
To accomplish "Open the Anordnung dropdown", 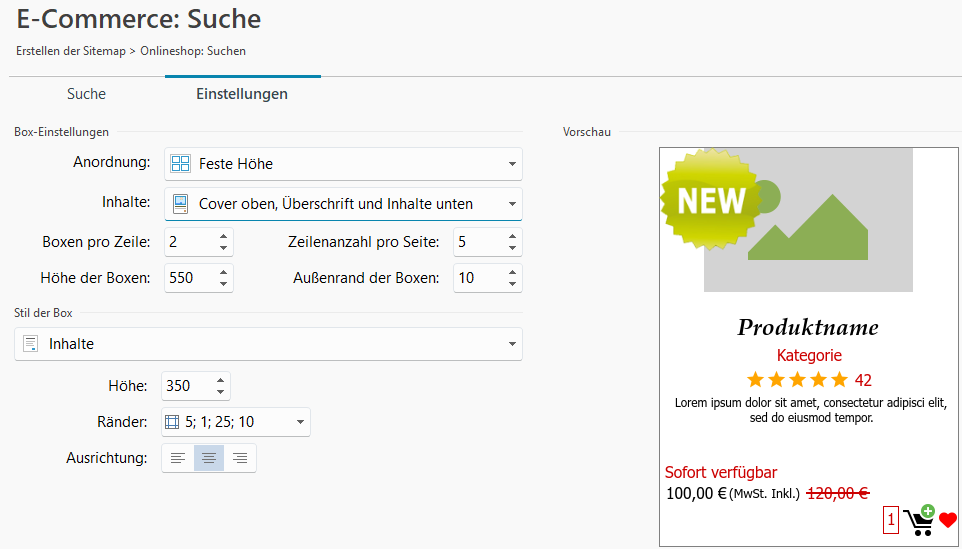I will pyautogui.click(x=343, y=164).
